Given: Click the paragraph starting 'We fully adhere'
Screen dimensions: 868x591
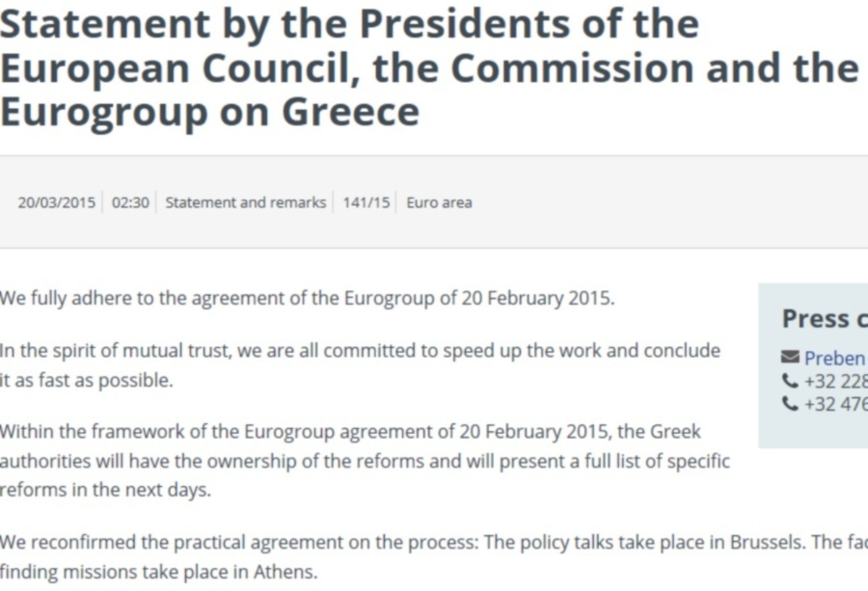Looking at the screenshot, I should click(307, 298).
